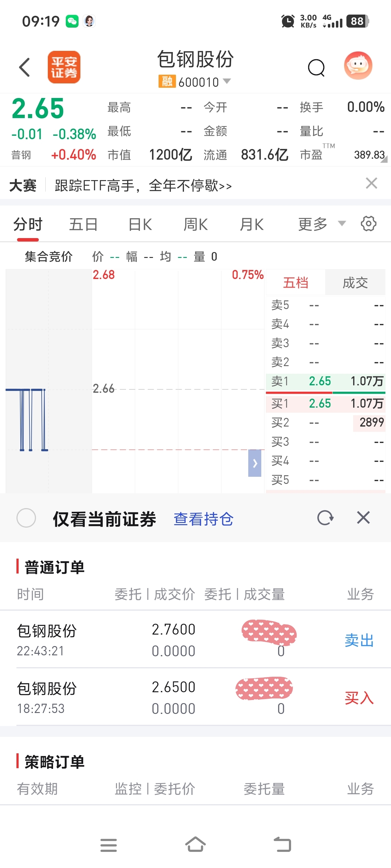
Task: Open the 18:27:53 buy order row
Action: (x=196, y=697)
